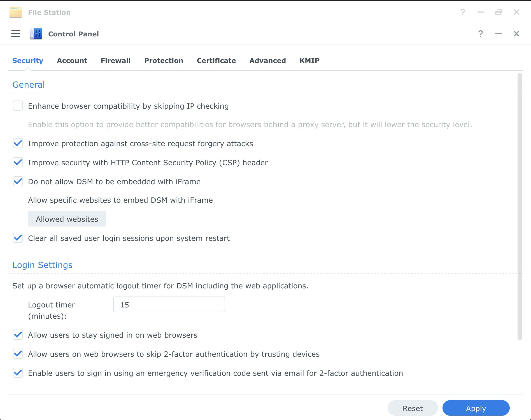Toggle emergency verification code via email option
The height and width of the screenshot is (420, 531).
(18, 373)
